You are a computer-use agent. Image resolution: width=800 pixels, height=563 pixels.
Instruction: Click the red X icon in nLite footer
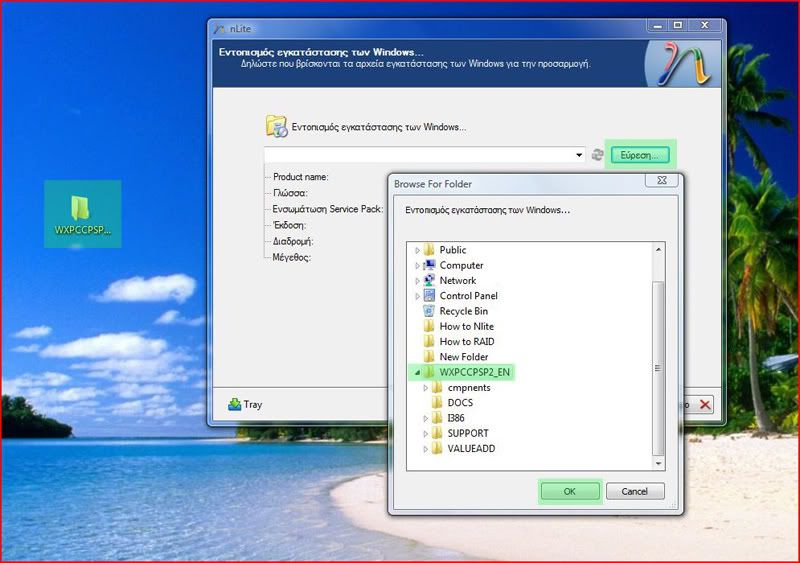click(705, 404)
